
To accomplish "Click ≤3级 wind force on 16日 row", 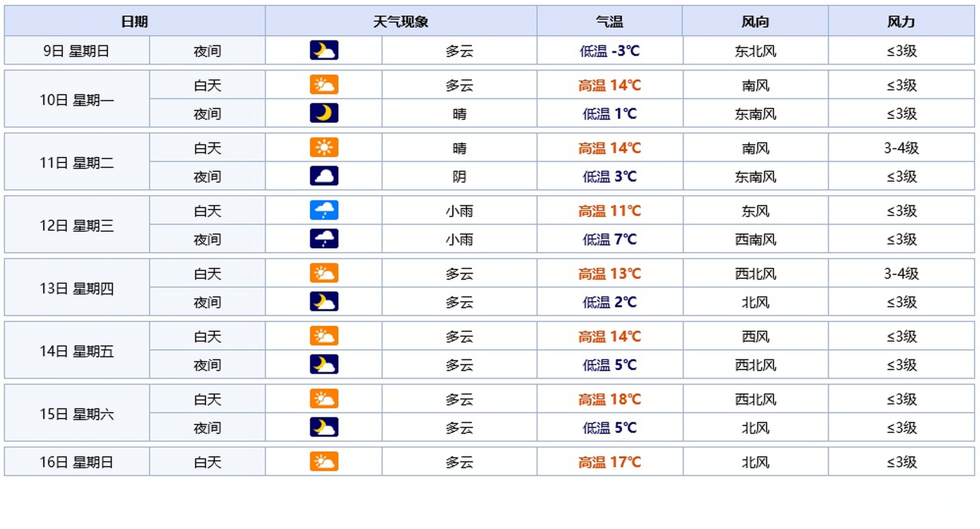I will point(902,462).
